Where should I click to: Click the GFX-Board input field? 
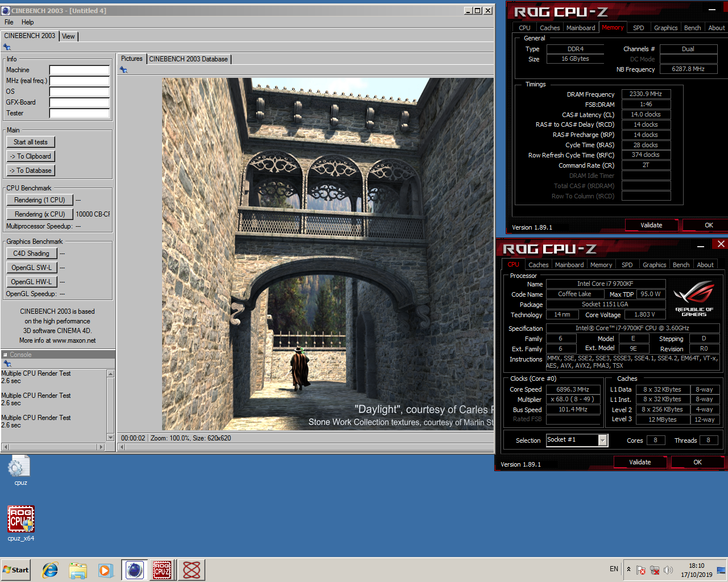pyautogui.click(x=79, y=102)
